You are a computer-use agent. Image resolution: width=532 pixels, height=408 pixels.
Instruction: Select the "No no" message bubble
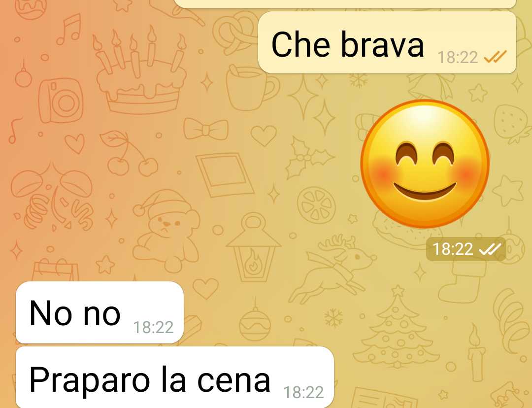click(100, 312)
